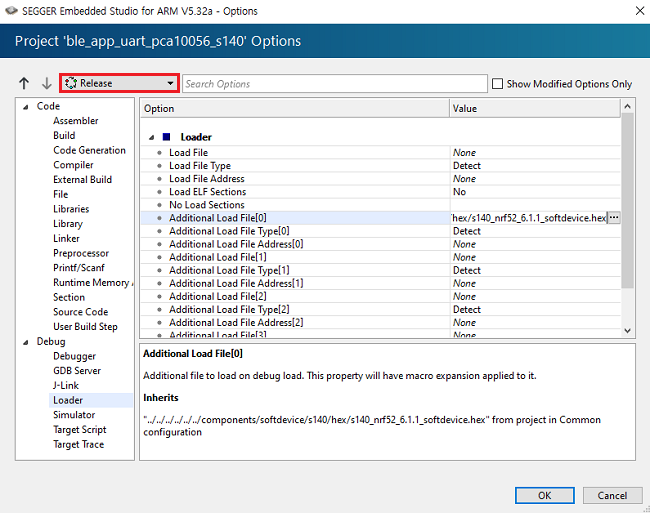Open the browse ellipsis button for Additional Load File[0]
The width and height of the screenshot is (650, 513).
(614, 218)
